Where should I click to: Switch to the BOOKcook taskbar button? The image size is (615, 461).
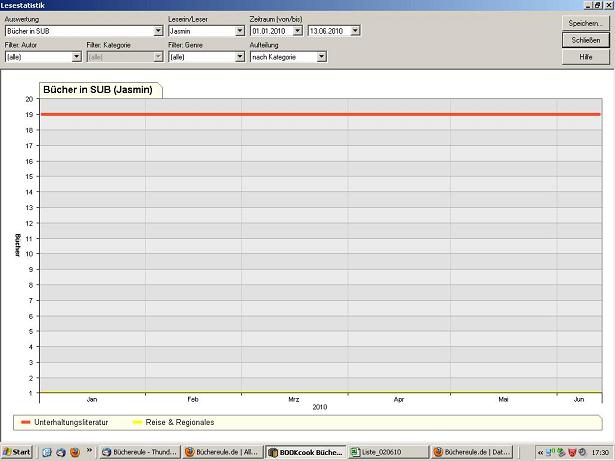click(306, 452)
